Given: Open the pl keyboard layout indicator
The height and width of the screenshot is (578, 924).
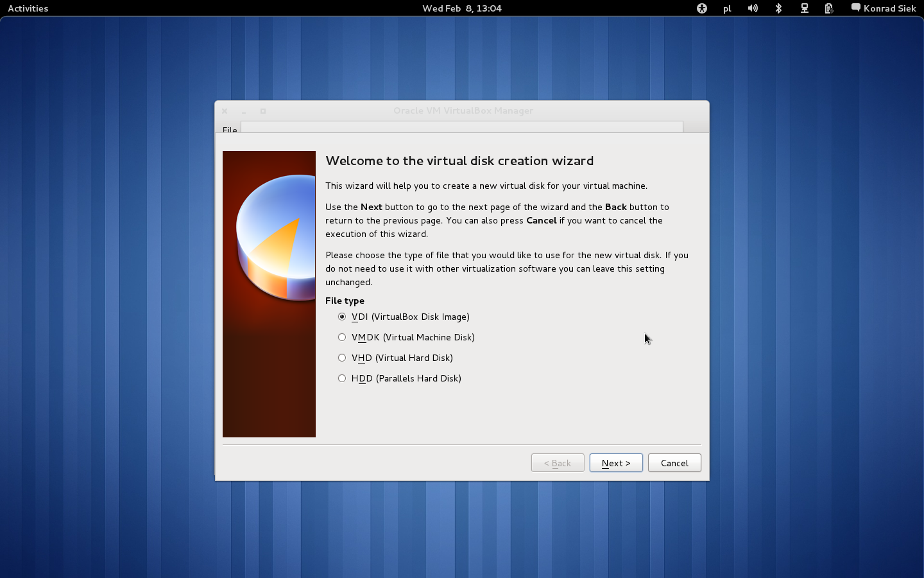Looking at the screenshot, I should point(727,8).
